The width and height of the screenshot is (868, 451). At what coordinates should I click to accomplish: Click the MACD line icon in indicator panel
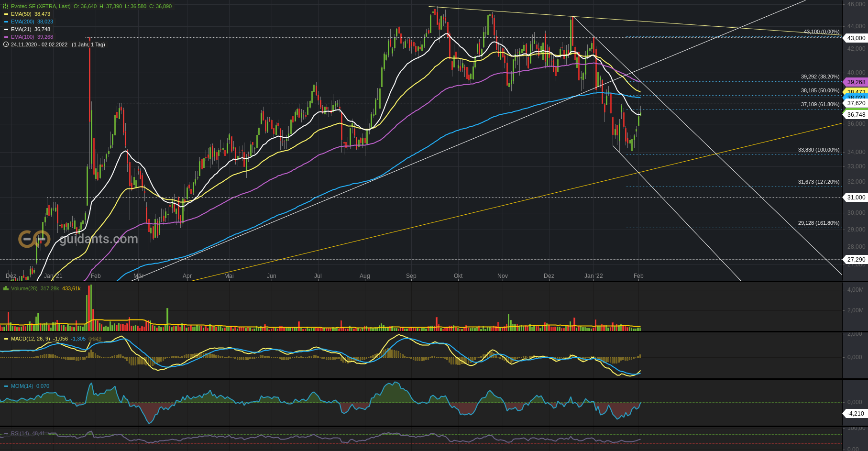pyautogui.click(x=6, y=338)
